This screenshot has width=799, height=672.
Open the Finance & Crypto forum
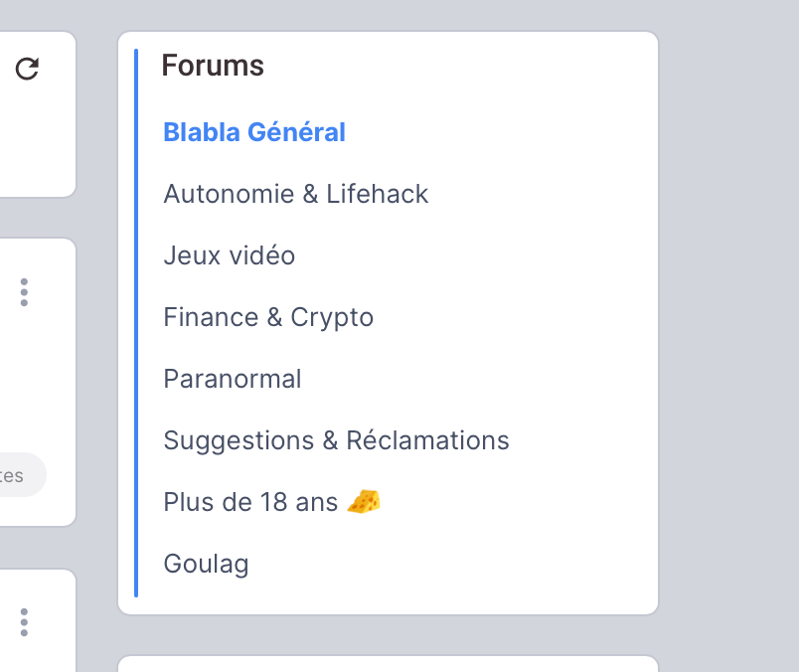click(x=268, y=317)
